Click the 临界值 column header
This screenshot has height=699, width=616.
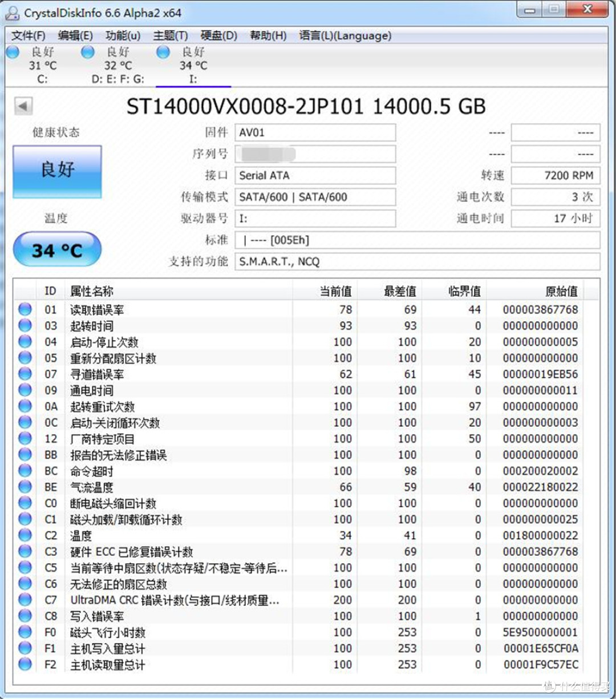point(454,291)
